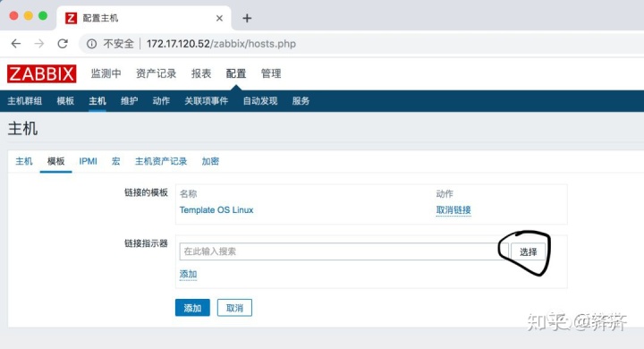
Task: Click the 链接指示器 label
Action: (146, 243)
